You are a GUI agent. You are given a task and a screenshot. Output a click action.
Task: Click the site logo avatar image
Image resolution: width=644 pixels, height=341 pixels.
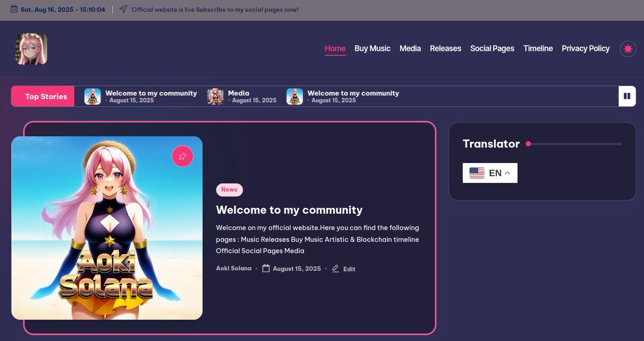point(31,49)
